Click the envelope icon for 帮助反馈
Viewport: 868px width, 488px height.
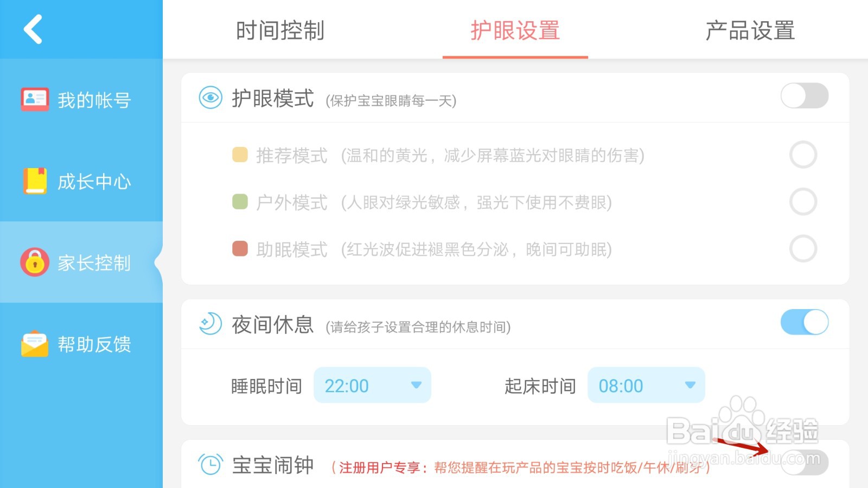click(x=34, y=342)
